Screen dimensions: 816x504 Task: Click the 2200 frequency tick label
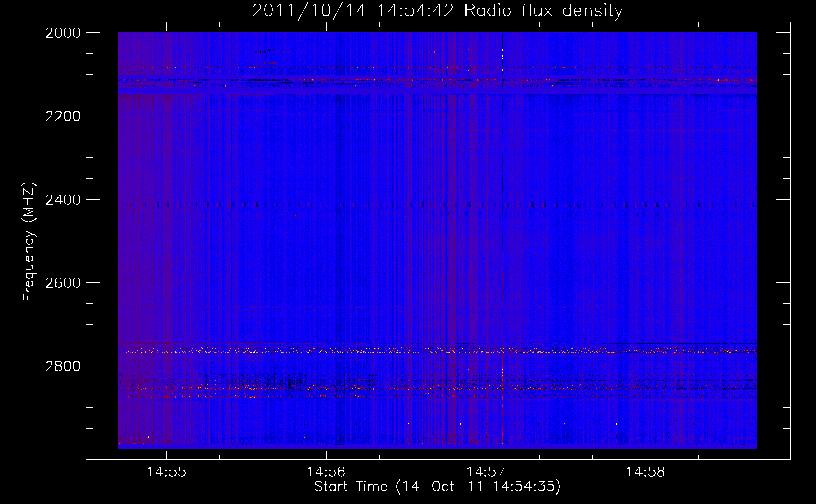[x=63, y=116]
